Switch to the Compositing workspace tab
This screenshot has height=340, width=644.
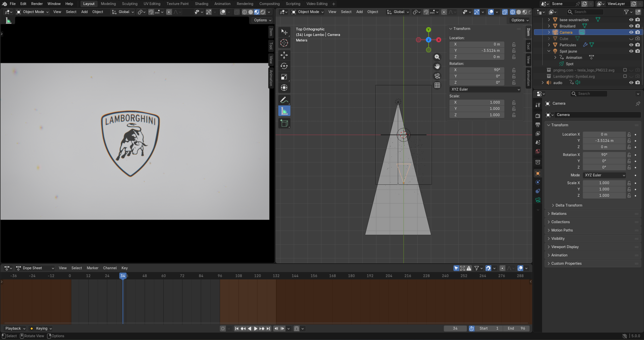pos(269,4)
